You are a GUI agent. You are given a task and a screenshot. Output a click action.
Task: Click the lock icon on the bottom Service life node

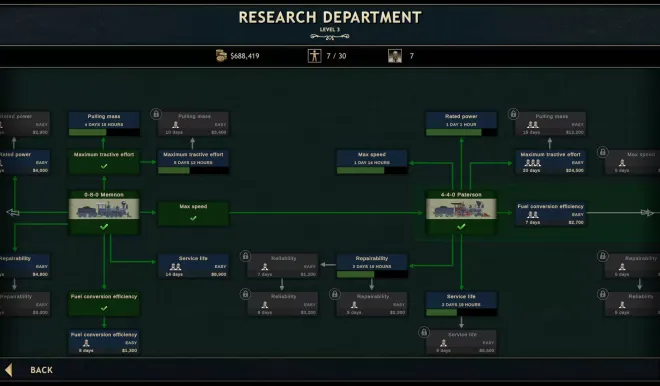pyautogui.click(x=424, y=332)
